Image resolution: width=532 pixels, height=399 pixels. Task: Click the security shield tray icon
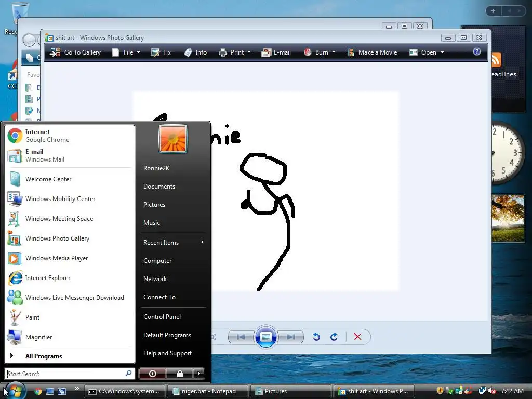pos(440,391)
